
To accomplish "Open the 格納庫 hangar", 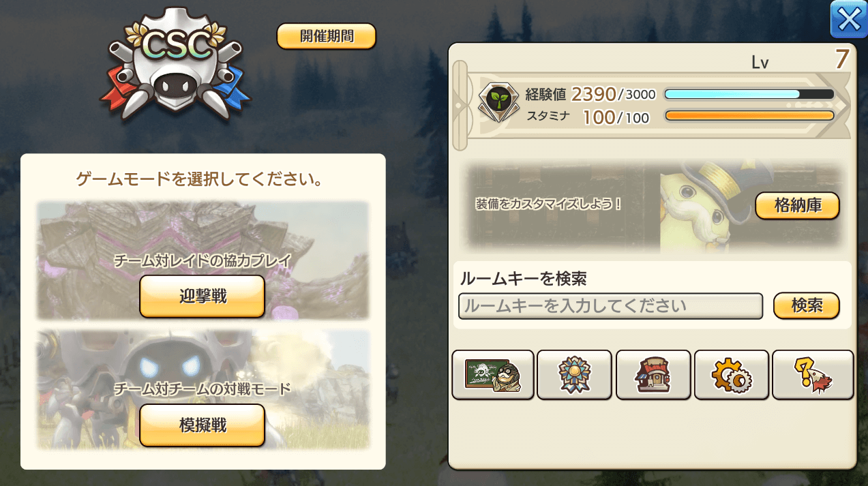I will tap(797, 206).
